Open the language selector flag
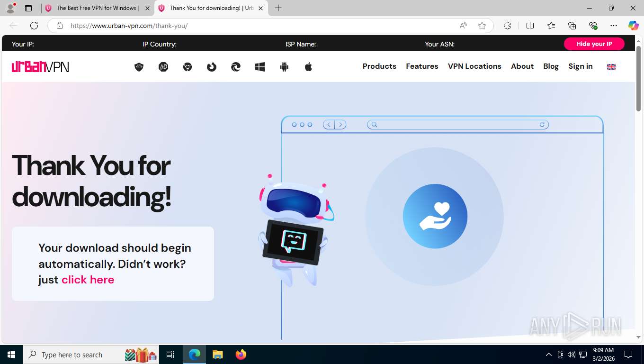Screen dimensions: 644x364 [x=611, y=67]
